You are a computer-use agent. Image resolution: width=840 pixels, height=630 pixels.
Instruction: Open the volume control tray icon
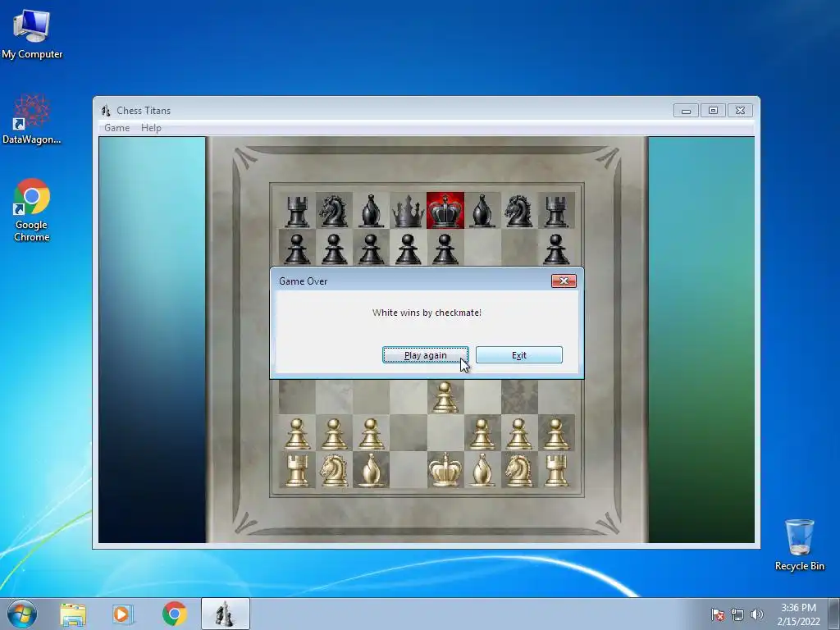pyautogui.click(x=756, y=614)
